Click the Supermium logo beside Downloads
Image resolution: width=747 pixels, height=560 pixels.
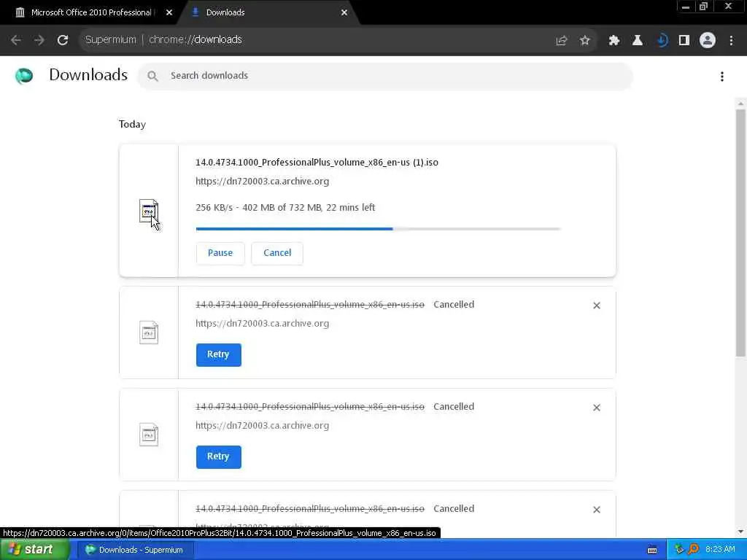point(24,76)
